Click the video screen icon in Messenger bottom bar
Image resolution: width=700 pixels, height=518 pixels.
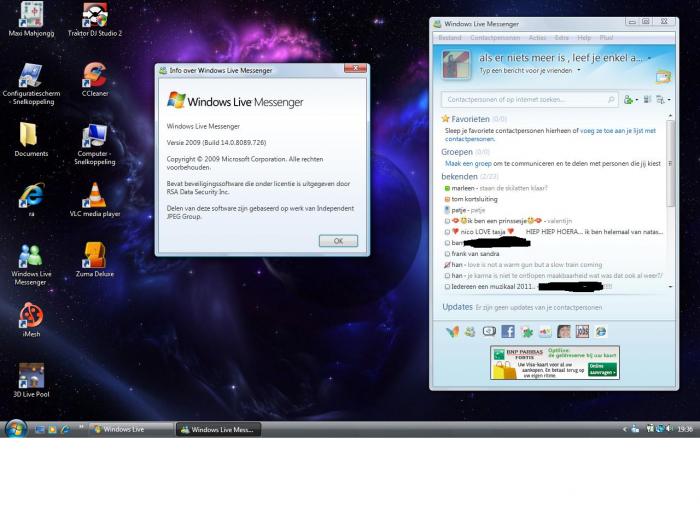coord(489,331)
